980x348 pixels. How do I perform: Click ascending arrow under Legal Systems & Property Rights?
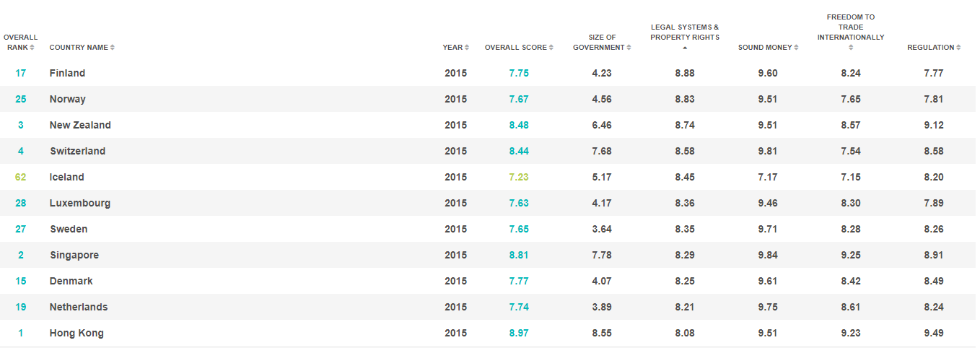click(685, 48)
